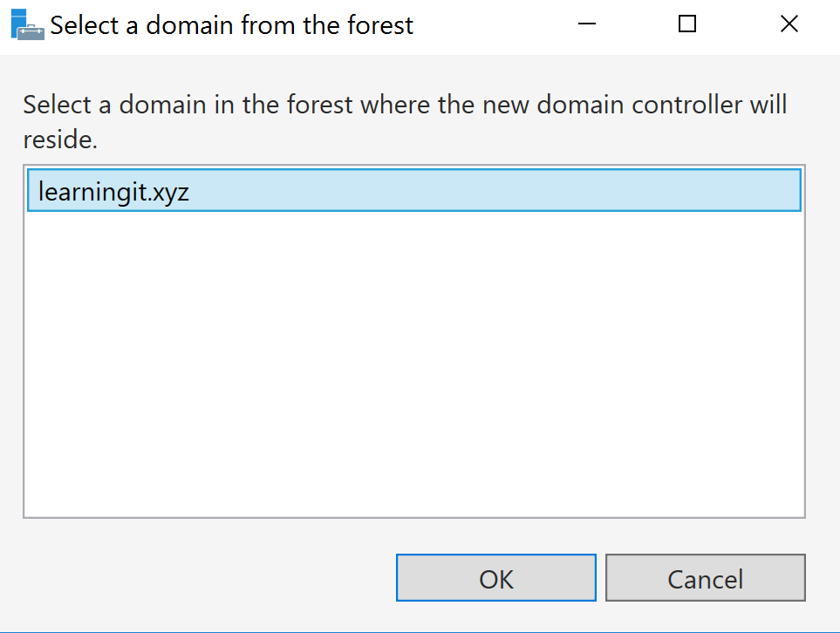
Task: Confirm the selection with OK
Action: click(495, 578)
